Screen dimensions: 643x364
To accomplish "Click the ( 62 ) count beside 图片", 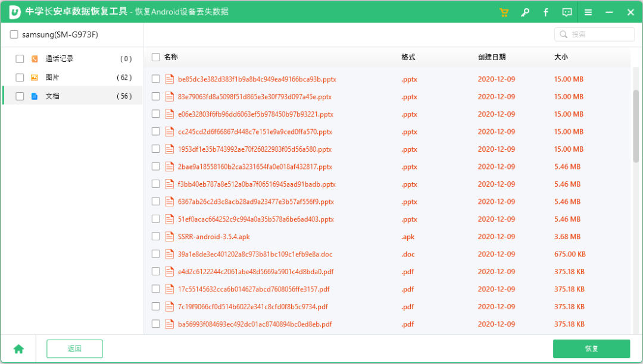I will tap(124, 77).
